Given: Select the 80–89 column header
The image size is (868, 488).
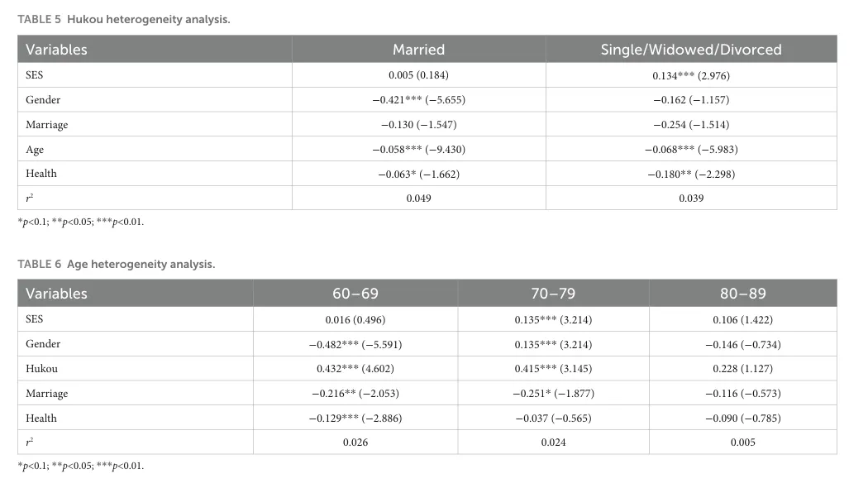Looking at the screenshot, I should click(743, 294).
